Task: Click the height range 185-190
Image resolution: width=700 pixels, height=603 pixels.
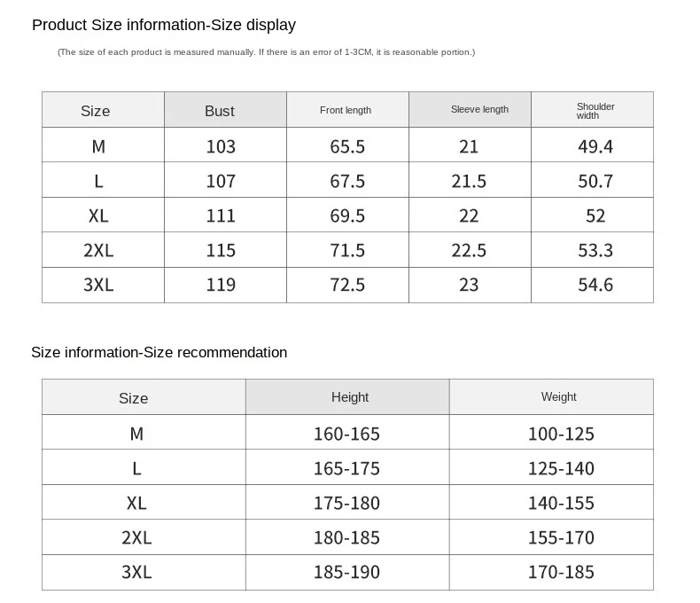Action: (x=346, y=572)
